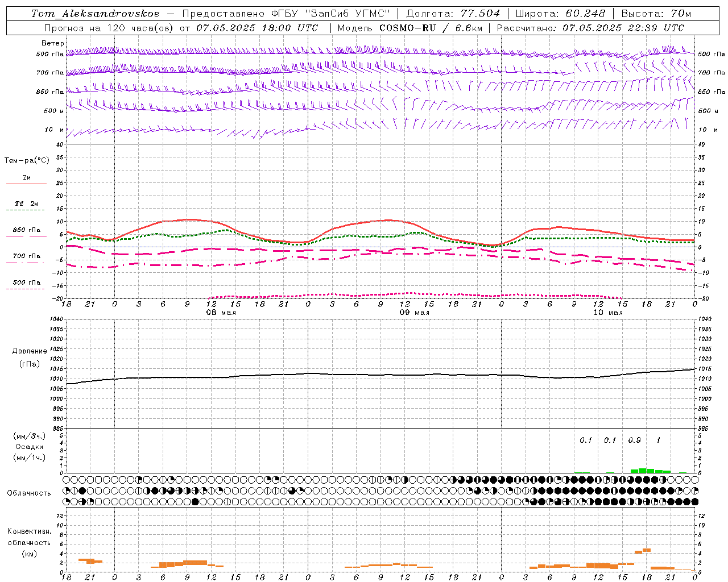Click the Осадки panel label
This screenshot has width=728, height=582.
pos(30,447)
